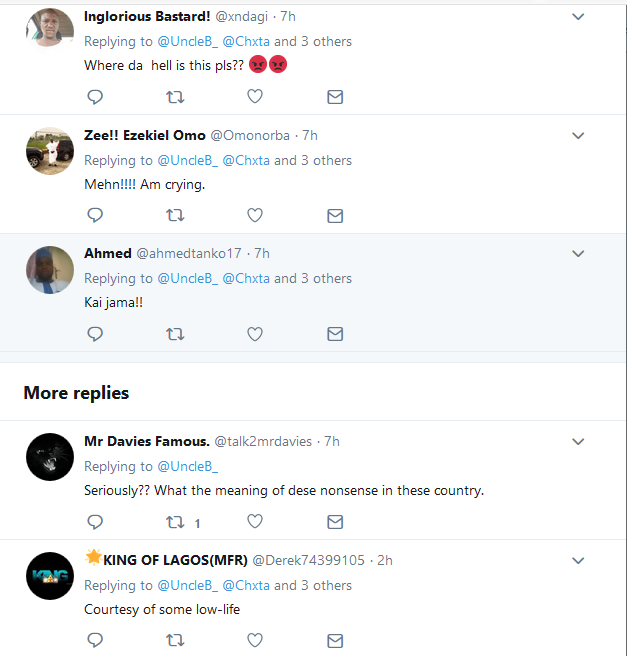This screenshot has height=656, width=627.
Task: Reply to Ahmed's tweet
Action: tap(95, 334)
